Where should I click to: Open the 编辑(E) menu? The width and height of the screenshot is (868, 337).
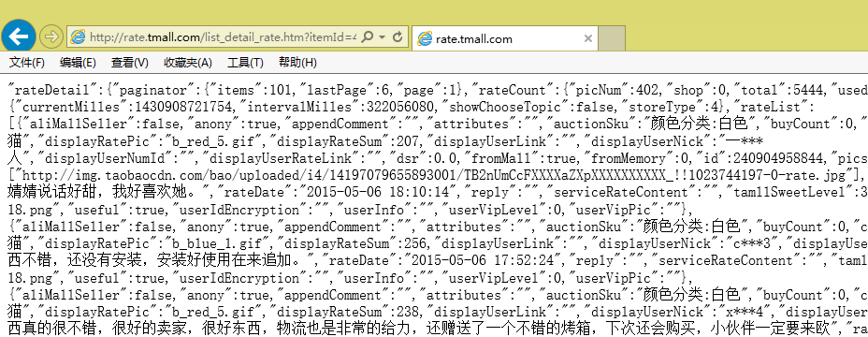(x=78, y=63)
